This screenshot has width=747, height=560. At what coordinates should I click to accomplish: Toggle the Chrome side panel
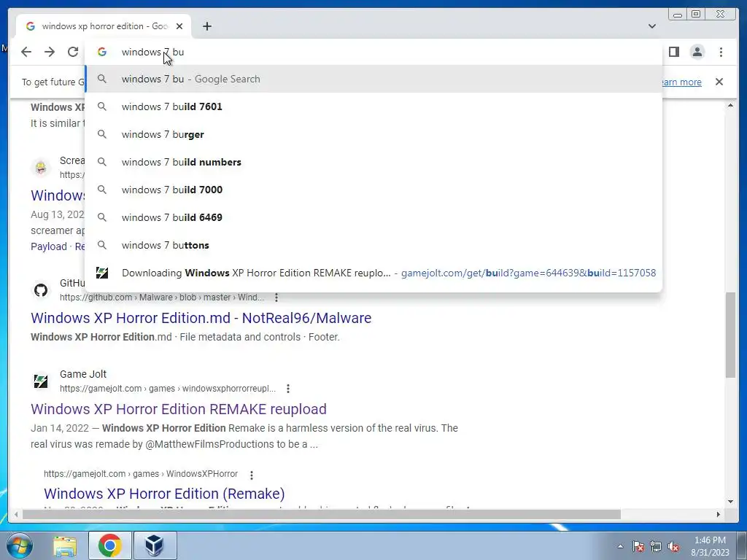click(673, 52)
